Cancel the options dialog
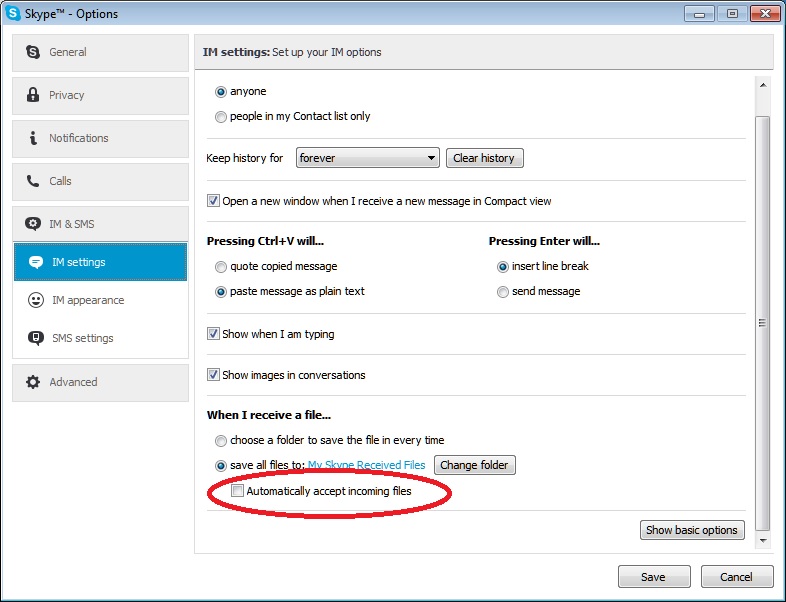The image size is (786, 602). coord(736,577)
